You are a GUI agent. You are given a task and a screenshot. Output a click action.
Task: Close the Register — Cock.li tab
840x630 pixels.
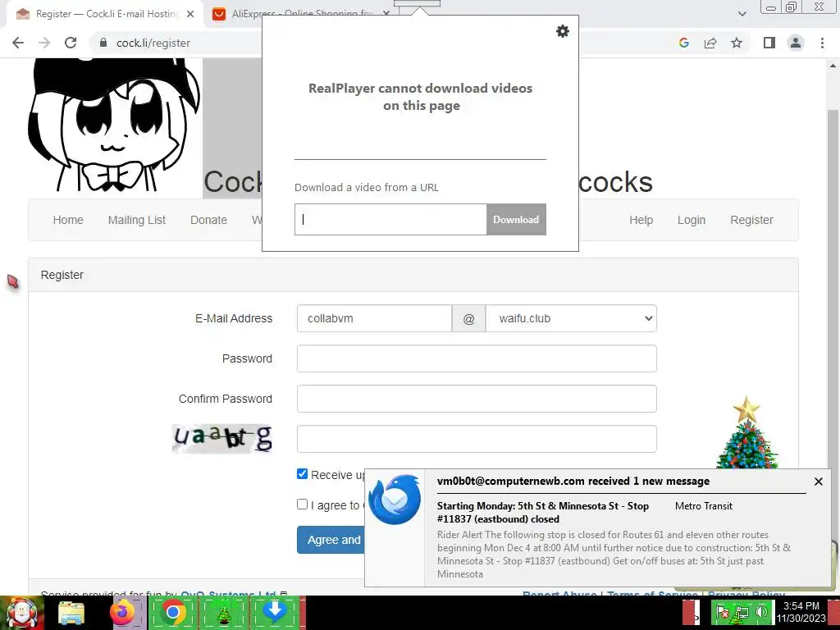click(x=190, y=14)
